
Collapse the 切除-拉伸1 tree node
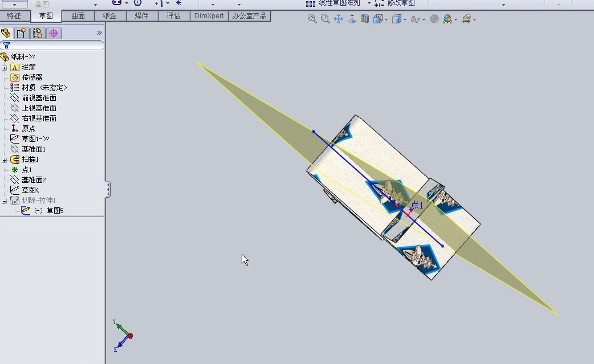point(4,201)
